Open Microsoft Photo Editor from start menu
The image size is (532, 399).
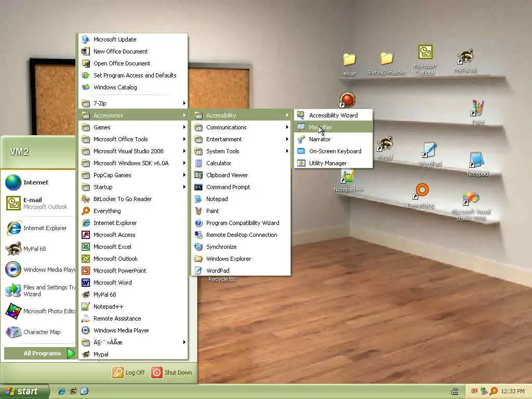click(x=39, y=311)
